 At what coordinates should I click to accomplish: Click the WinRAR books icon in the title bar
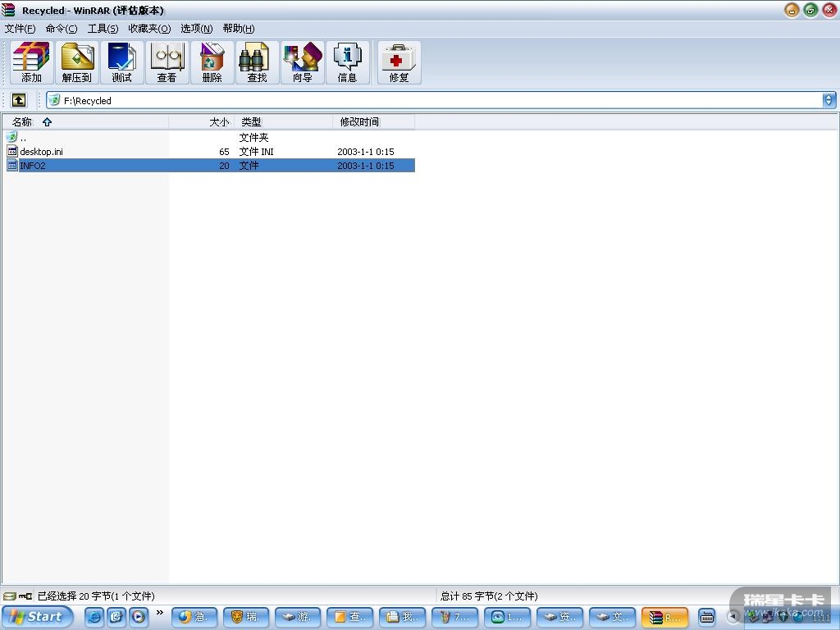(8, 10)
